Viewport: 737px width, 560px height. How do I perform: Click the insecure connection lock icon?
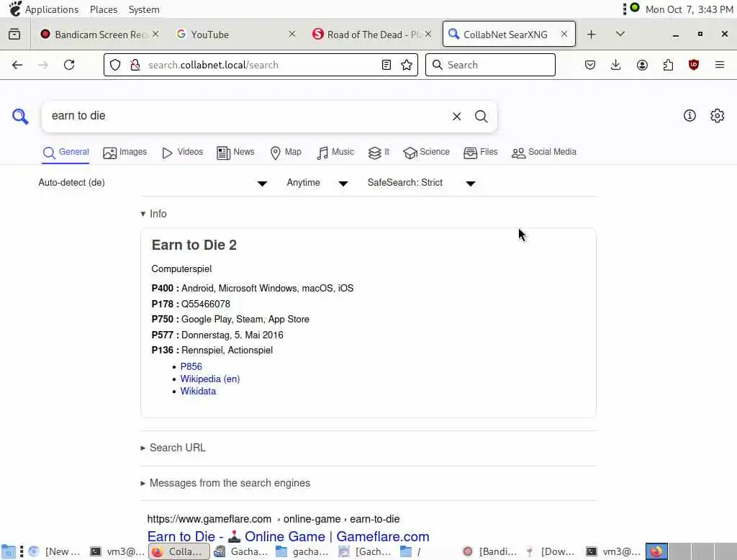[x=135, y=65]
